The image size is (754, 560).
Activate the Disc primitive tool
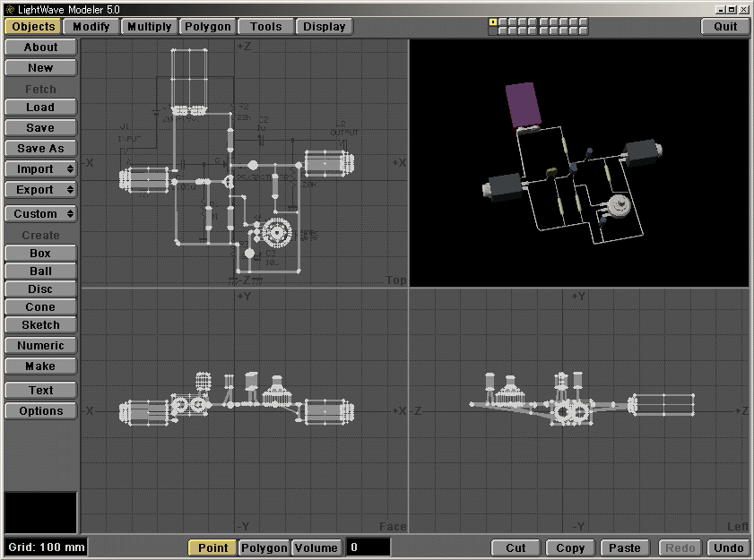coord(40,289)
